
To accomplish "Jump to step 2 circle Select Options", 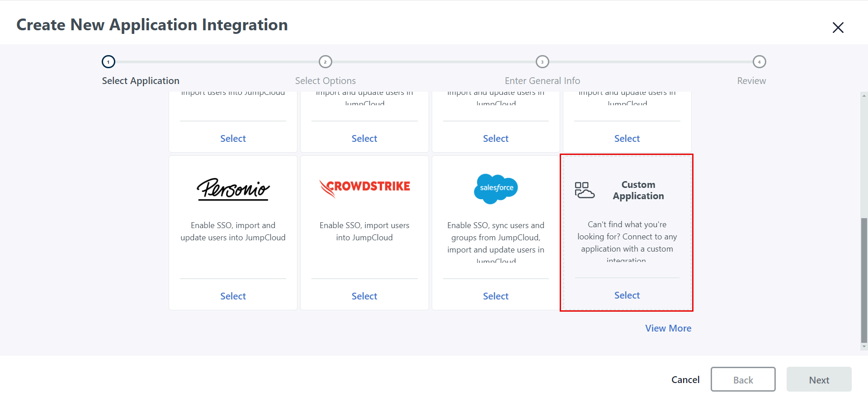I will pyautogui.click(x=325, y=62).
